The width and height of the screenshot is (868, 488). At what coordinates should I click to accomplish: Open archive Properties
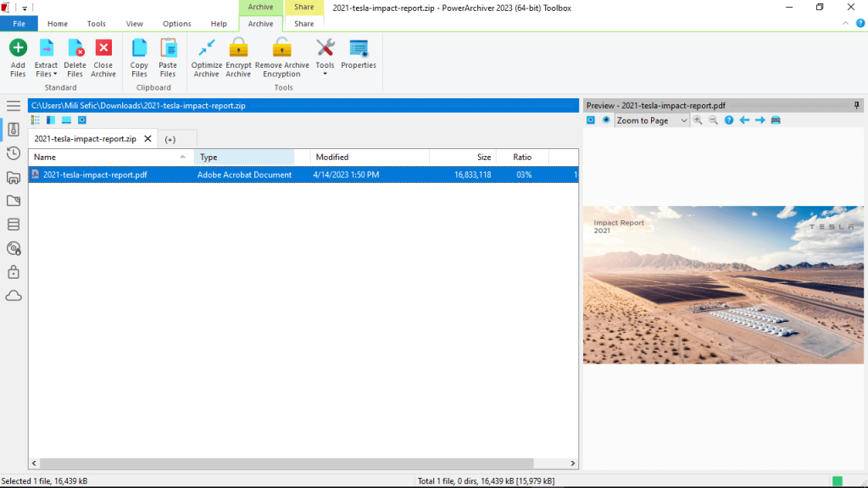[359, 53]
